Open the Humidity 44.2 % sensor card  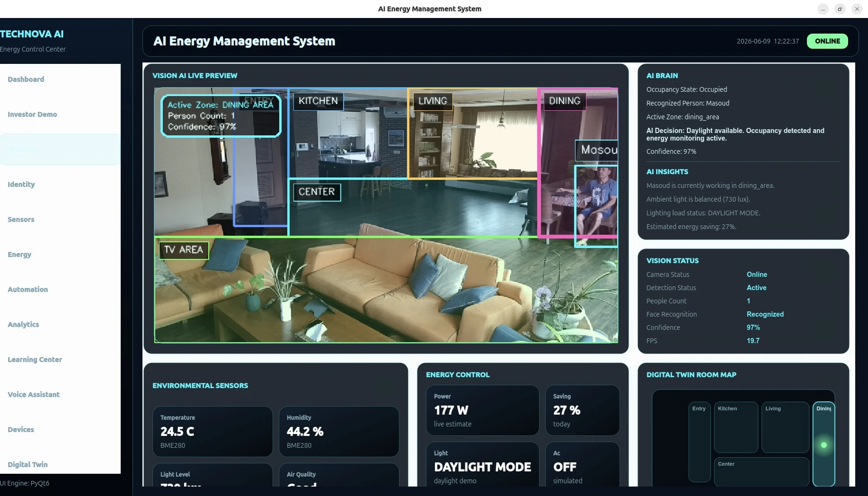coord(339,432)
